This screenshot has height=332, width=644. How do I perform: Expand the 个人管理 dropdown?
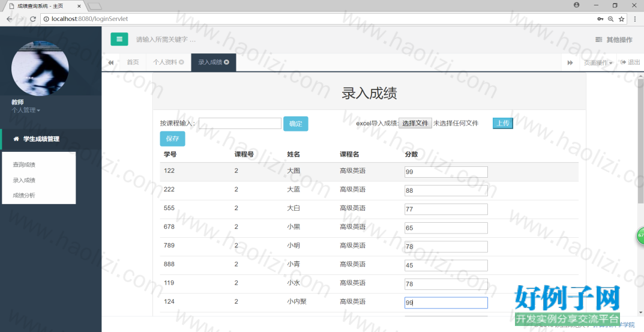[x=25, y=110]
